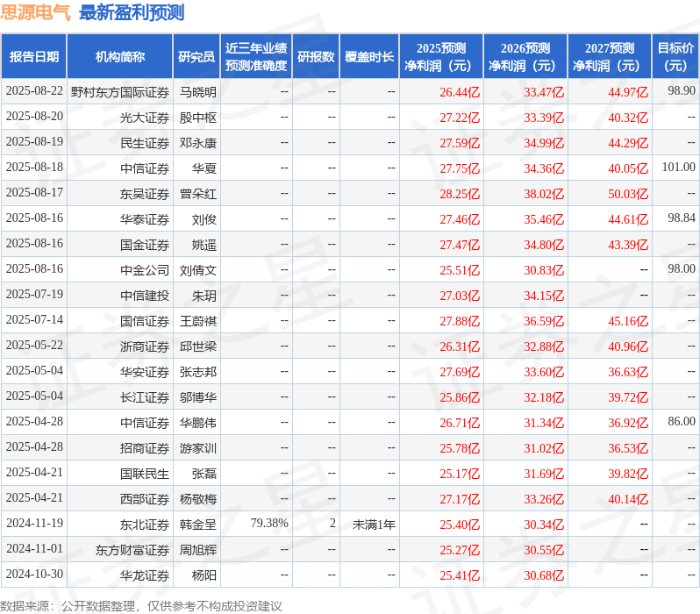
Task: Click the 39.82亿 forecast value
Action: point(628,475)
